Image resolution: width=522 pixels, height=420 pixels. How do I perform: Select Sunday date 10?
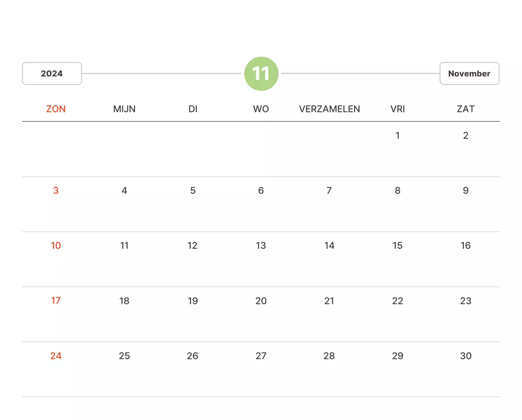coord(56,245)
